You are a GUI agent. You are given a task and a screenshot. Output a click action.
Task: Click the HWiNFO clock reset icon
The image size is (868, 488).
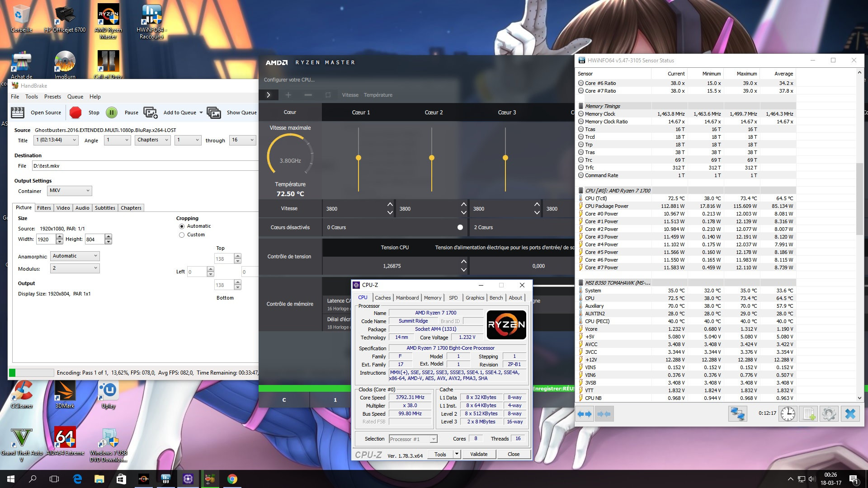coord(788,414)
